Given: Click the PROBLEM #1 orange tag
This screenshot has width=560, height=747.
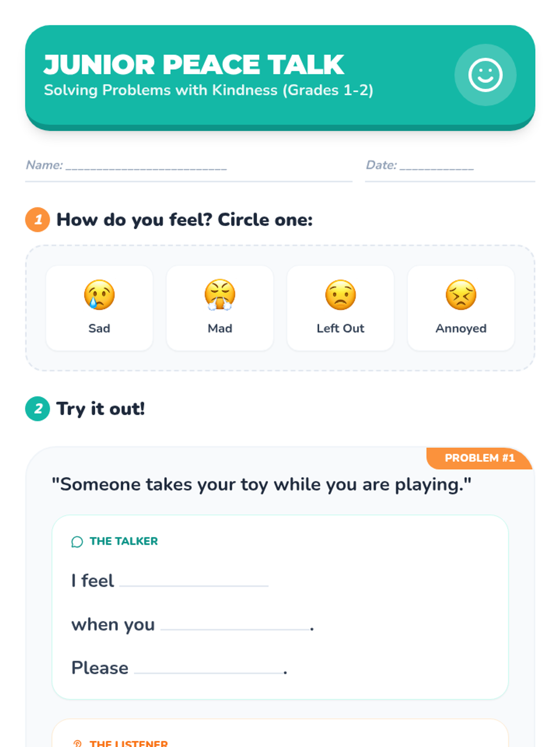Looking at the screenshot, I should click(x=480, y=458).
